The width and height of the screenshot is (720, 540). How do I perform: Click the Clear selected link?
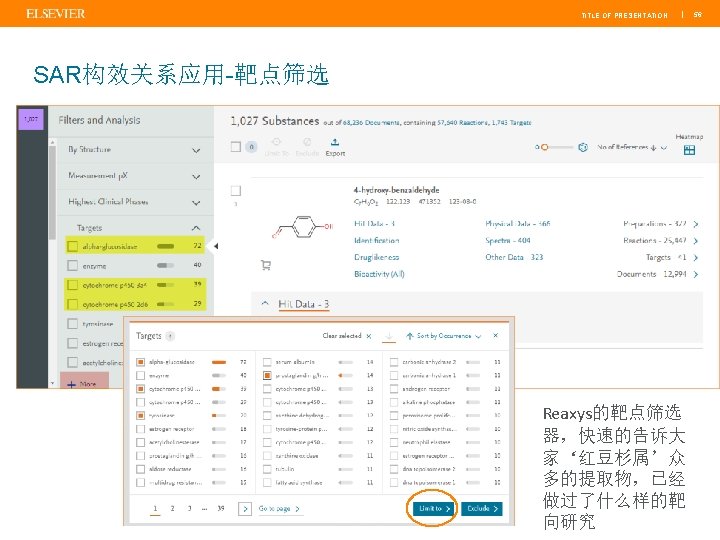click(x=342, y=336)
